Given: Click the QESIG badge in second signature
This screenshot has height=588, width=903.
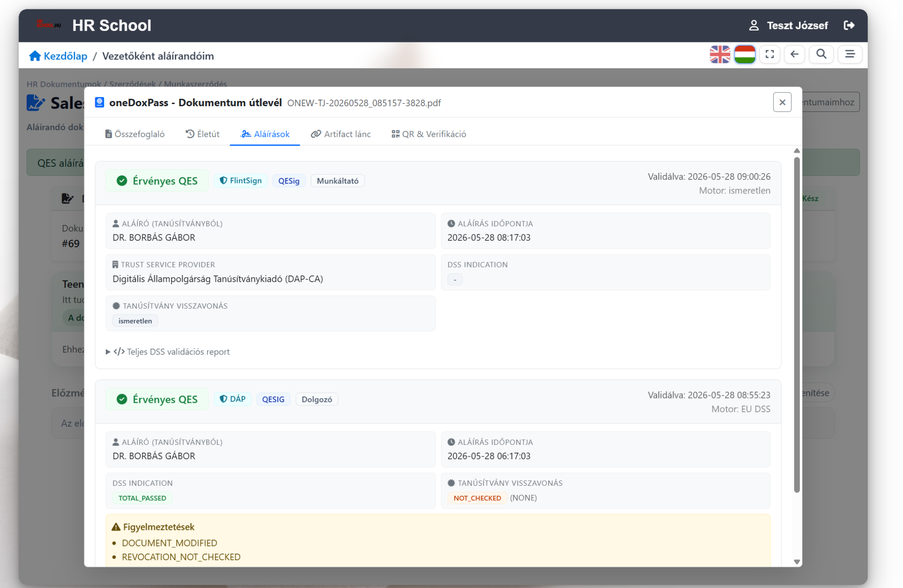Looking at the screenshot, I should click(273, 399).
